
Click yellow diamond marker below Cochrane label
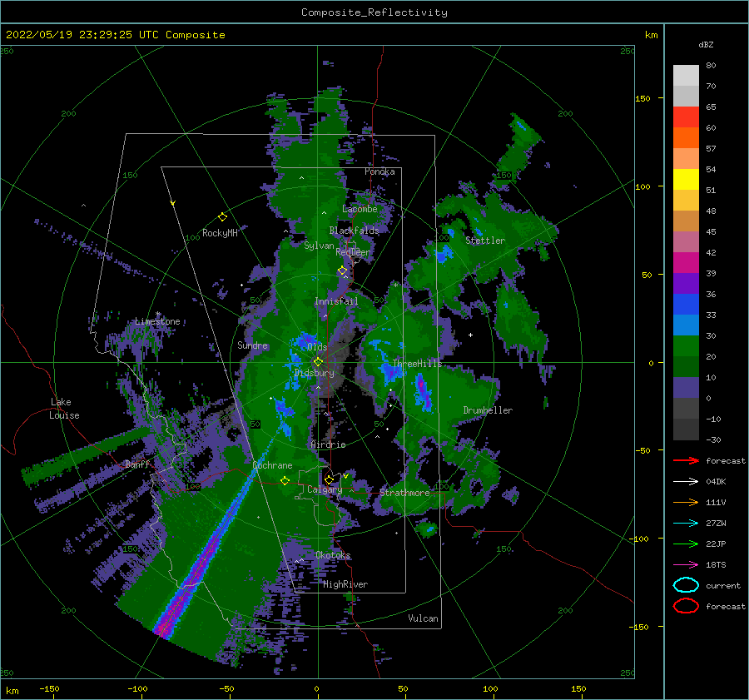coord(285,480)
